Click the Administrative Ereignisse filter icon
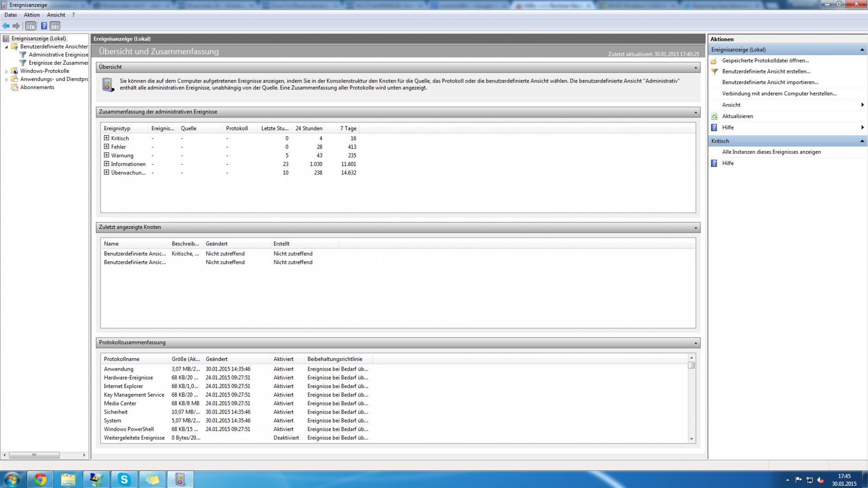This screenshot has height=488, width=868. click(x=23, y=55)
